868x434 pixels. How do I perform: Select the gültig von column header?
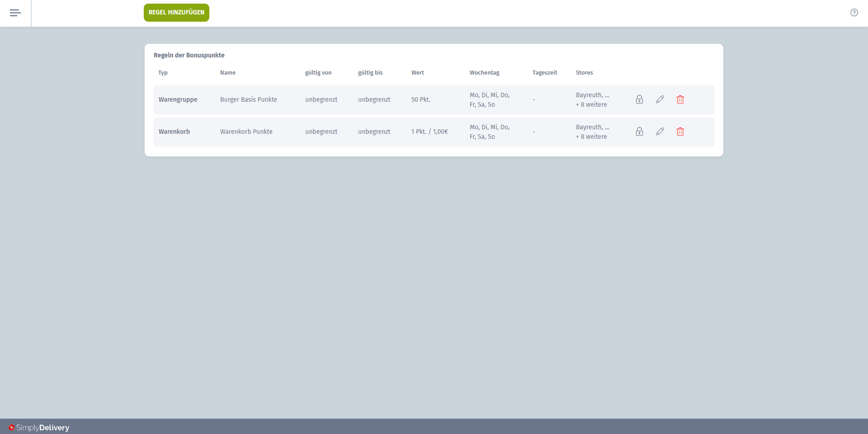[318, 73]
